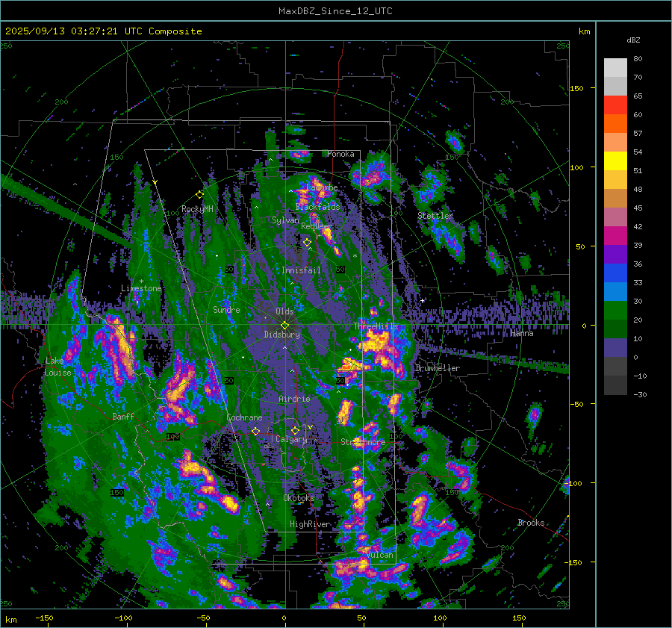This screenshot has width=672, height=628.
Task: Click the 80 value in dBZ legend
Action: tap(638, 59)
